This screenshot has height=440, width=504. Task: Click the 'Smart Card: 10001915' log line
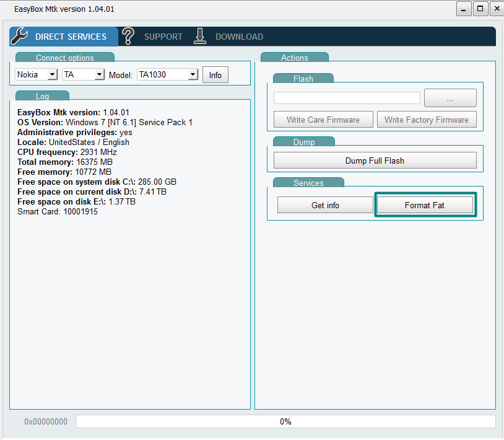[x=58, y=212]
